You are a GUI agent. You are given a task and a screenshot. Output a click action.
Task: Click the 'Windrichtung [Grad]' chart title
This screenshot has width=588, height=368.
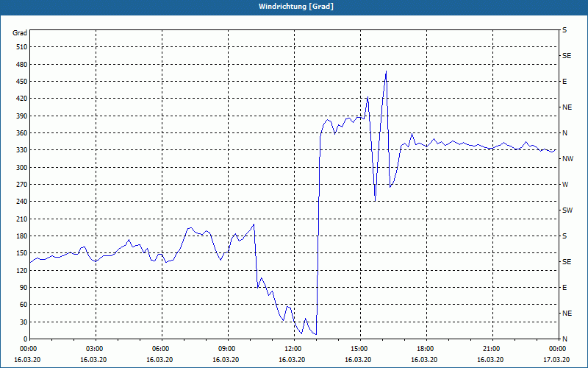(x=296, y=7)
